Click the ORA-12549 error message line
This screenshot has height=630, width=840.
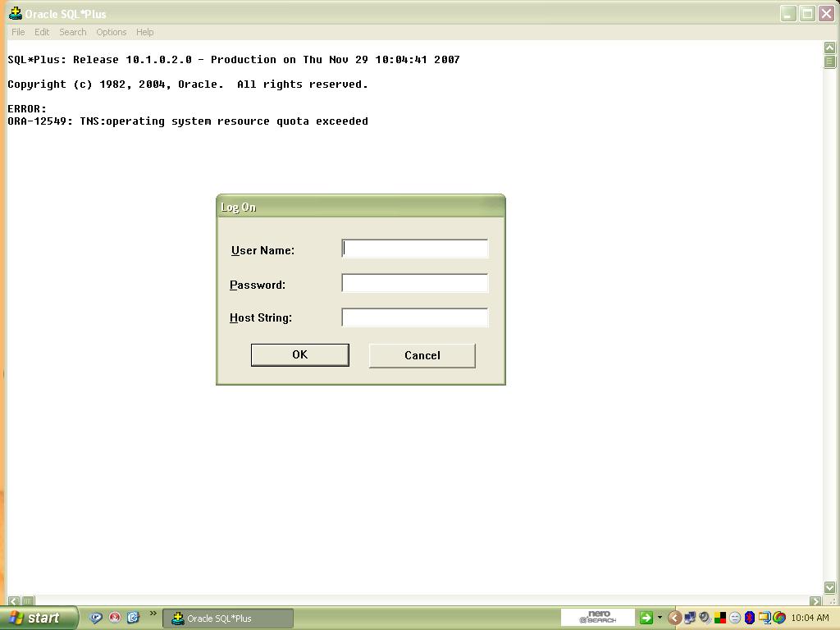point(188,121)
